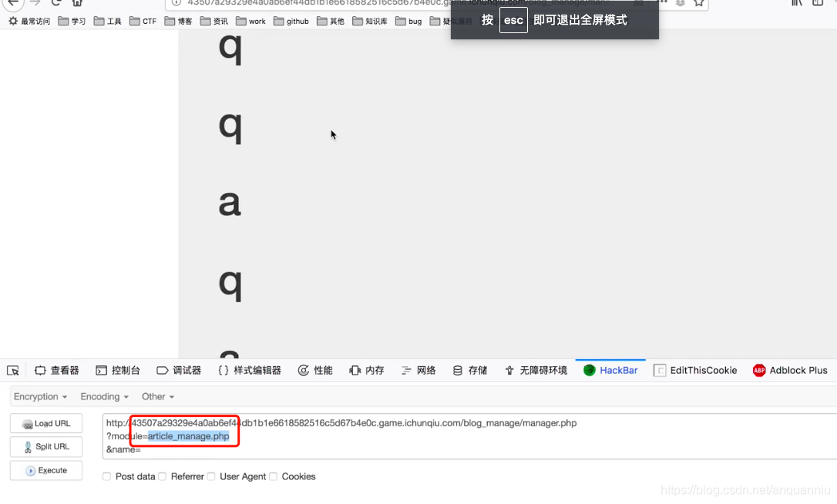Viewport: 837px width, 504px height.
Task: Click the browser reload button
Action: 56,2
